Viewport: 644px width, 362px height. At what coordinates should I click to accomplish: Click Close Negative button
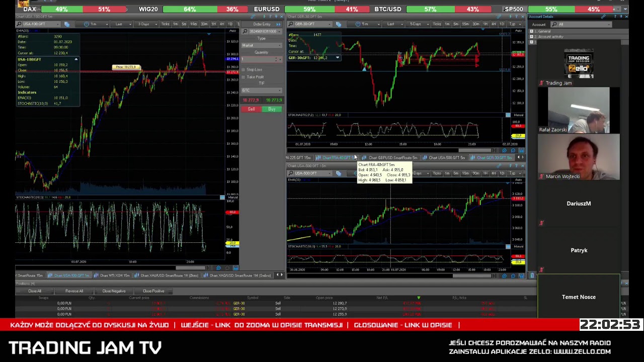(114, 291)
